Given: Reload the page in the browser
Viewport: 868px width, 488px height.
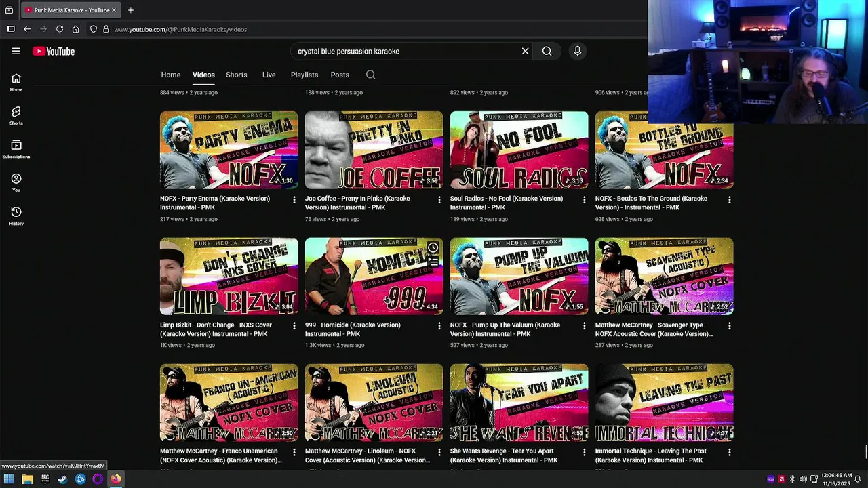Looking at the screenshot, I should tap(60, 29).
